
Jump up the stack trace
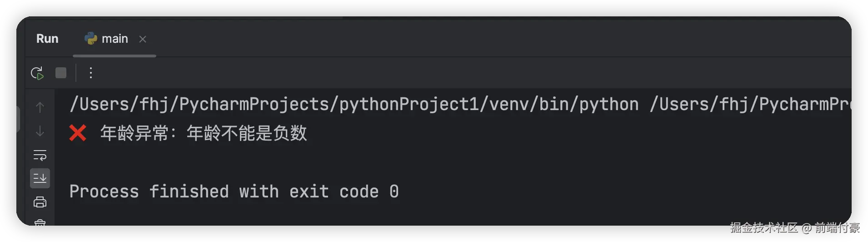click(x=40, y=107)
